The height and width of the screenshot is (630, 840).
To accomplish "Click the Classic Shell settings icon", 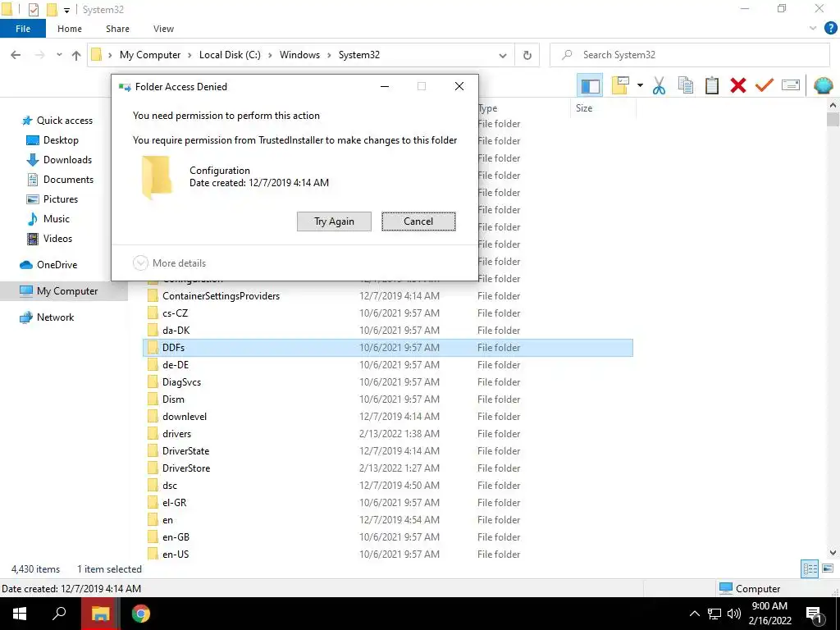I will point(824,85).
